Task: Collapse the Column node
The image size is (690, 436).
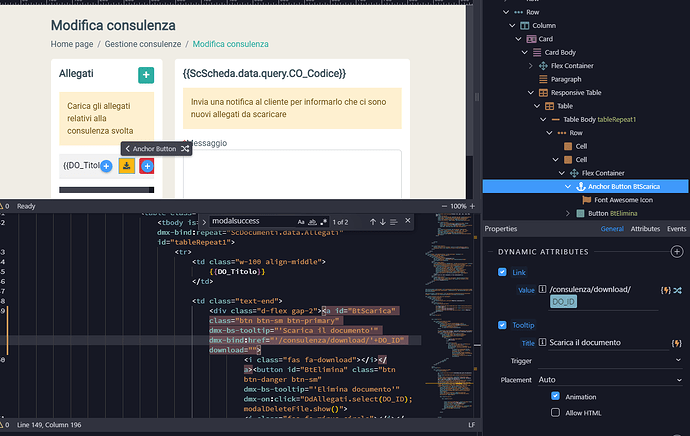Action: tap(512, 26)
